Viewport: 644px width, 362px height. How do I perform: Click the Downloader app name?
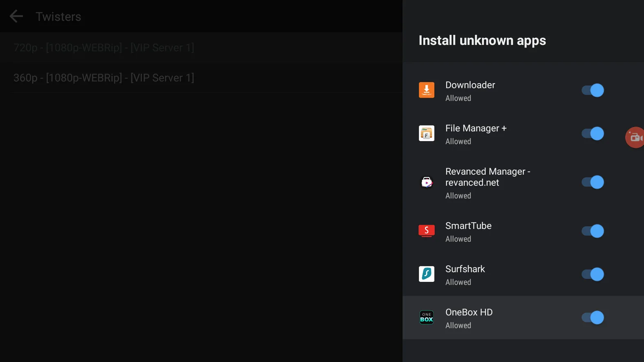click(x=470, y=85)
